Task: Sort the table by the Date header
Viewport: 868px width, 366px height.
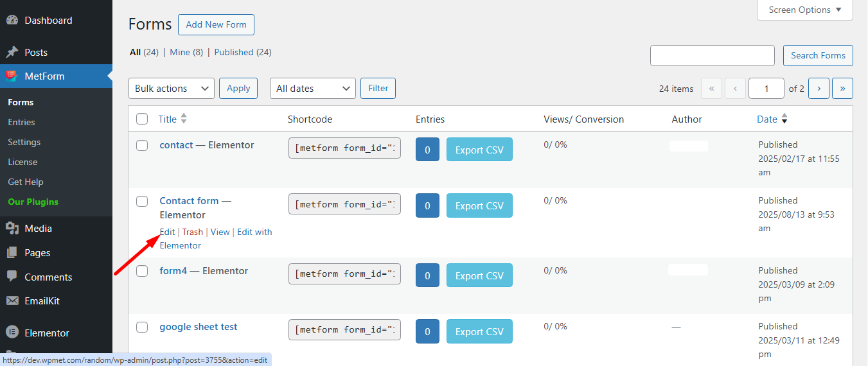Action: [x=767, y=119]
